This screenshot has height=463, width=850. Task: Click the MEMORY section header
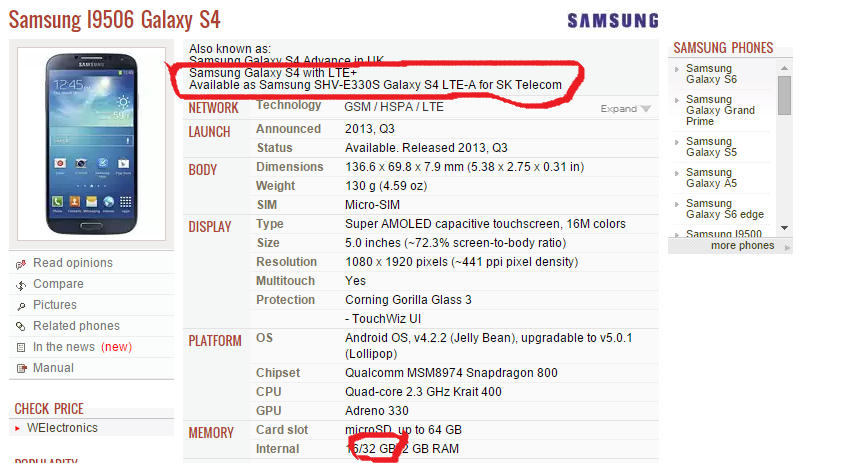pyautogui.click(x=211, y=433)
